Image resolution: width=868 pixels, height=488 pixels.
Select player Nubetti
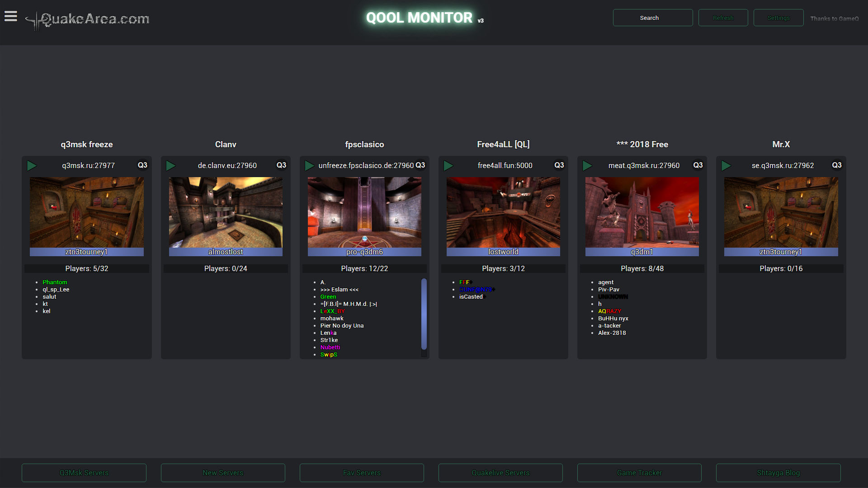click(330, 347)
